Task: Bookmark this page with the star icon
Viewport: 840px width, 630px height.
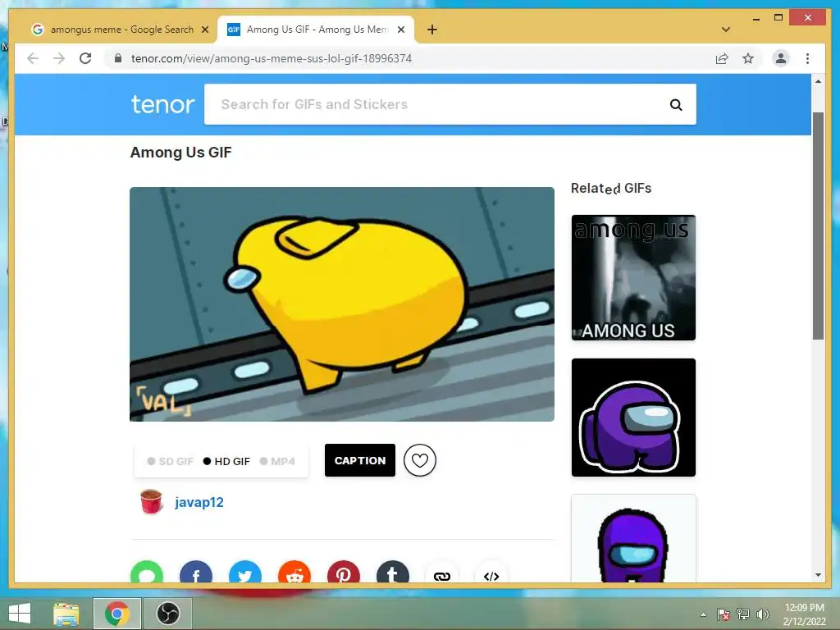Action: coord(748,58)
